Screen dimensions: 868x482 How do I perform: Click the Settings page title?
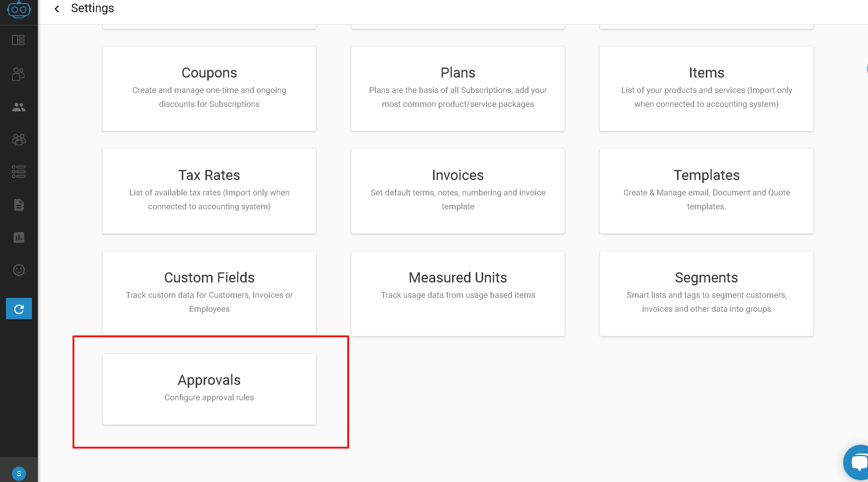tap(92, 8)
